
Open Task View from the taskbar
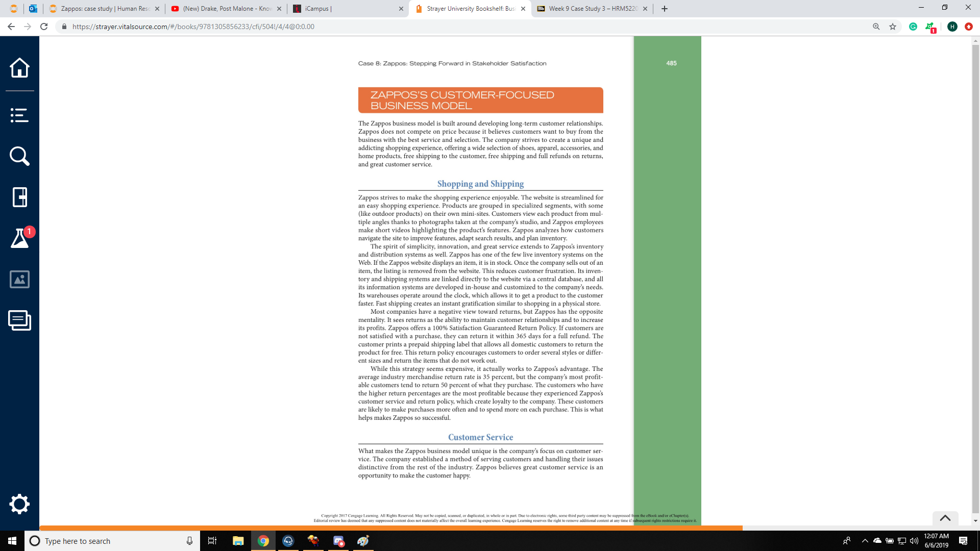212,541
